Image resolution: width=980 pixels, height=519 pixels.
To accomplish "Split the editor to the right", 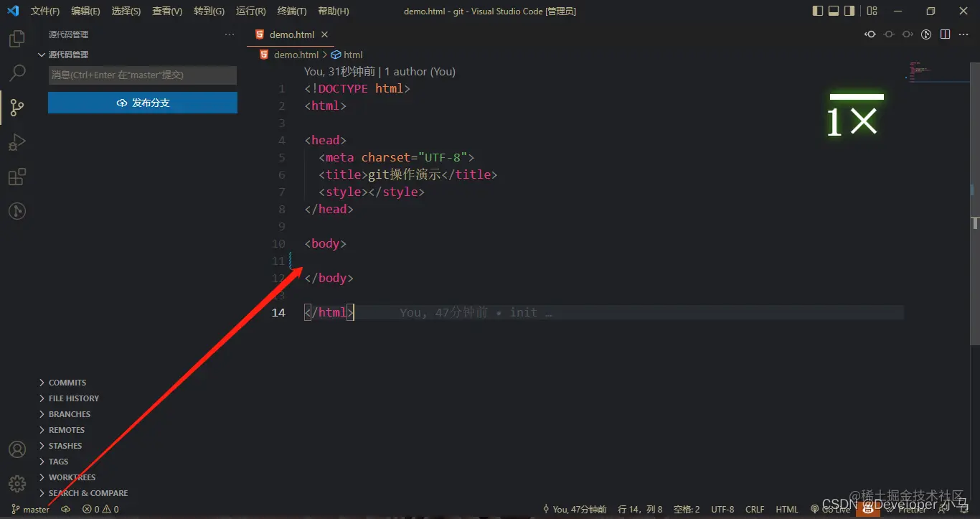I will pos(946,34).
